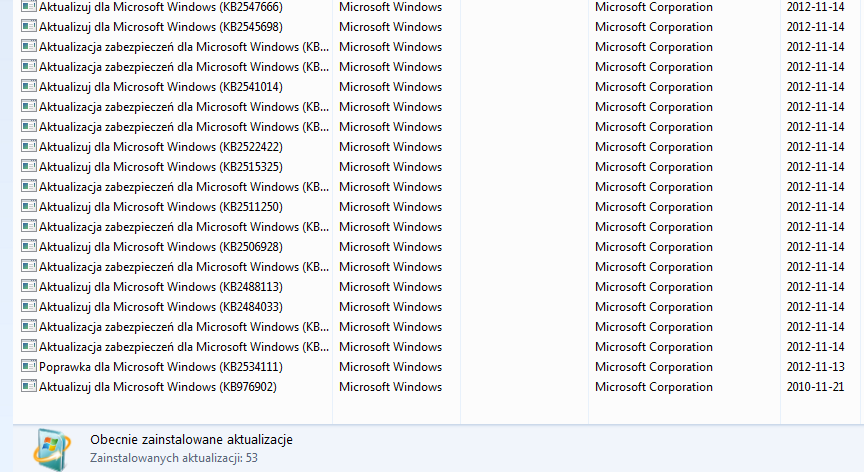The image size is (864, 472).
Task: Click the KB2511250 update icon
Action: click(29, 206)
